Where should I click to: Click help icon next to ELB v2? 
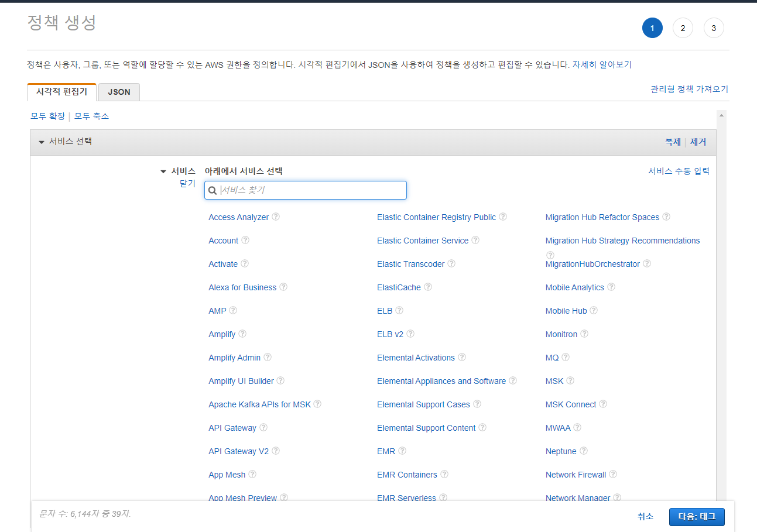coord(410,334)
